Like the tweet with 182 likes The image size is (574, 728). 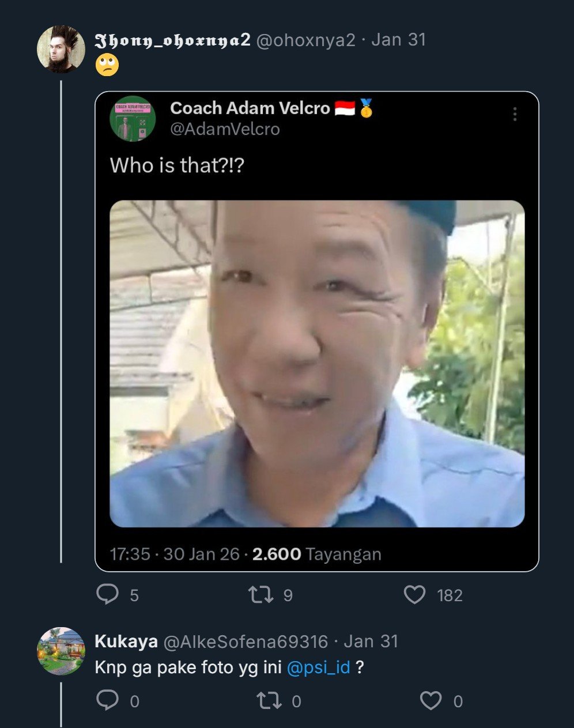[414, 594]
